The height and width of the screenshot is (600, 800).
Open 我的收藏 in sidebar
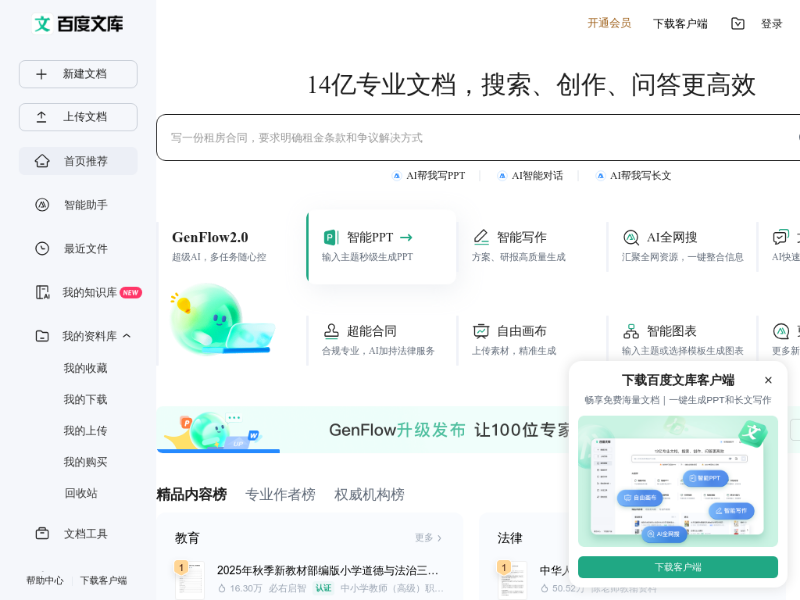tap(85, 368)
